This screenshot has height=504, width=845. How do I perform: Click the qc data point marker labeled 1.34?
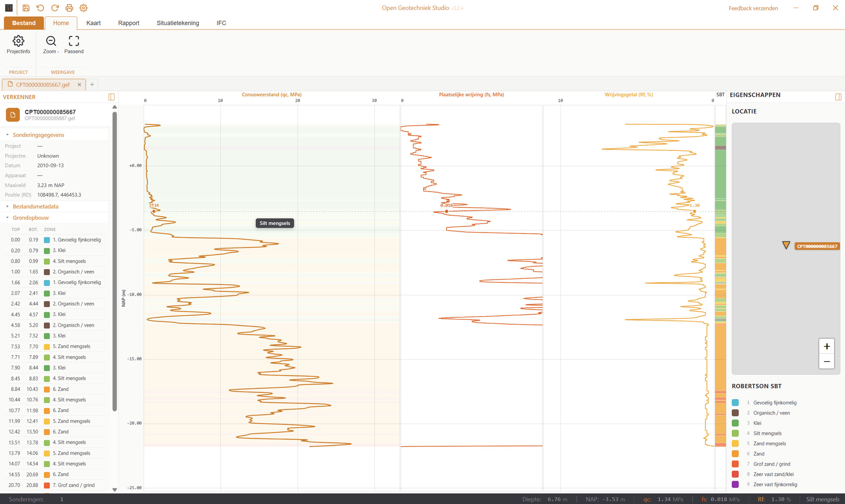click(x=154, y=211)
